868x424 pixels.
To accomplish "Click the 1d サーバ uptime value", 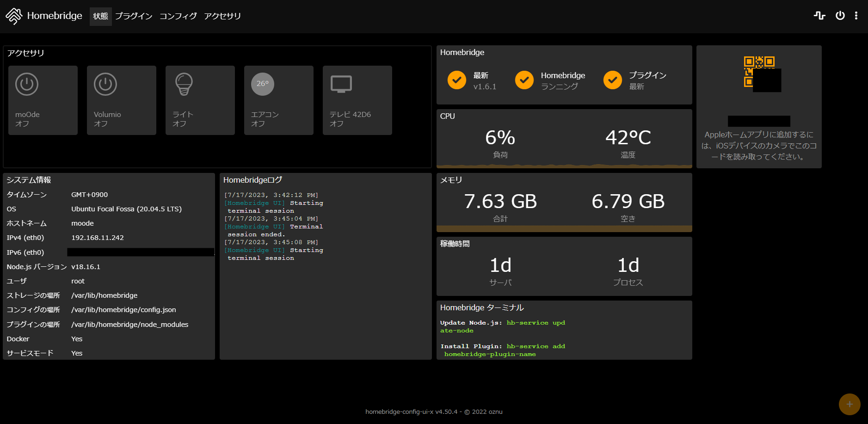I will (x=500, y=265).
